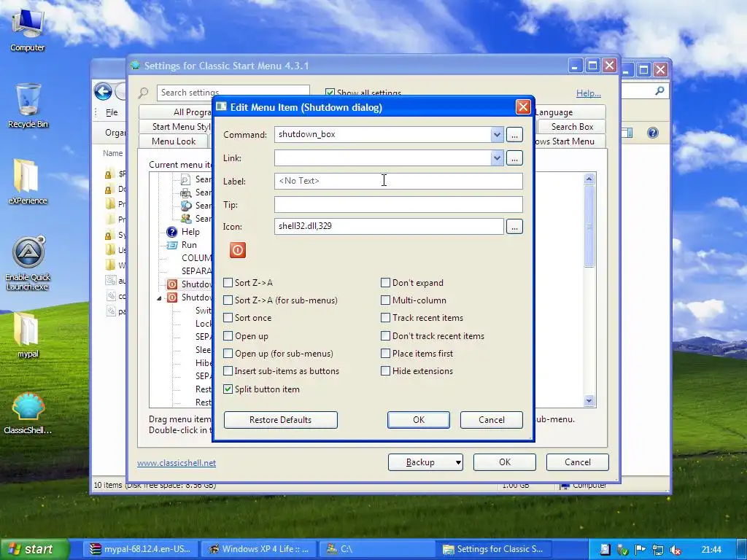Click the Icon path field

tap(389, 226)
